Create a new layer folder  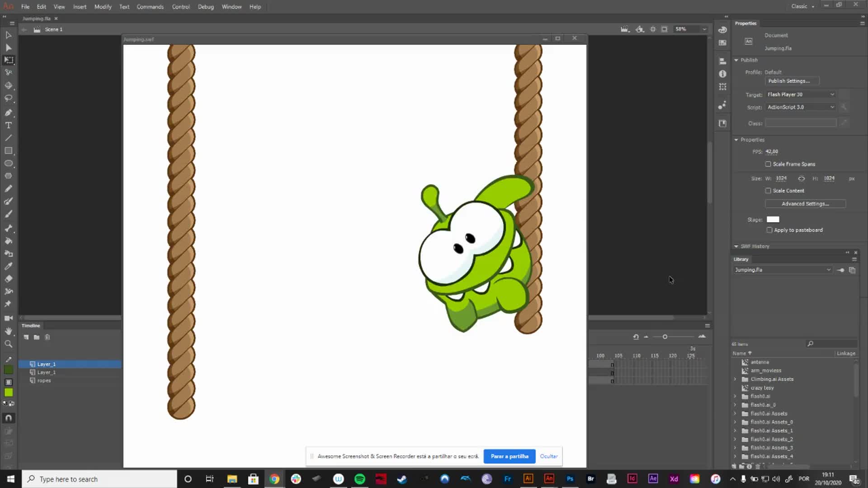pos(37,337)
